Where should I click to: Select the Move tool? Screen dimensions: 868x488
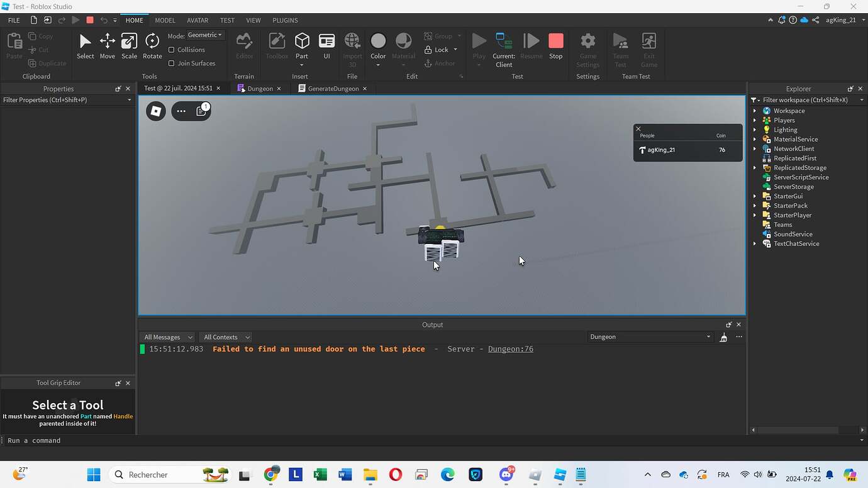pyautogui.click(x=107, y=45)
